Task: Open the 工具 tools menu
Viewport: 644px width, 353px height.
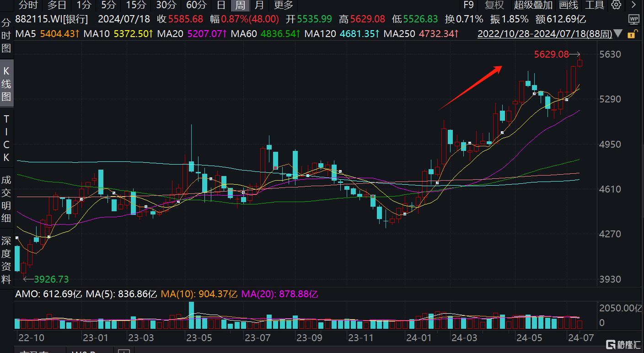Action: pos(595,5)
